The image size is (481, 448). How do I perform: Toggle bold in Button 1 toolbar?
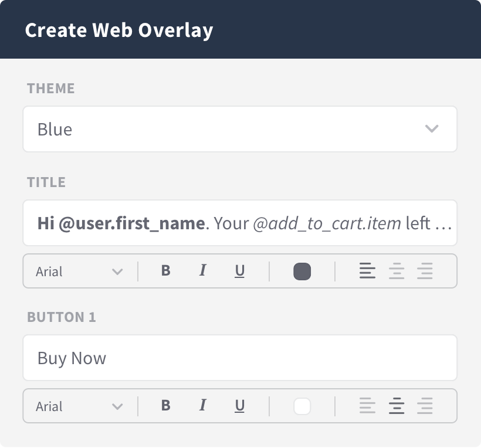pos(165,406)
